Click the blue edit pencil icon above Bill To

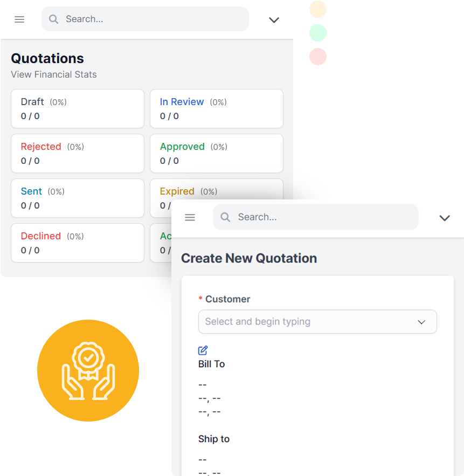(x=203, y=350)
